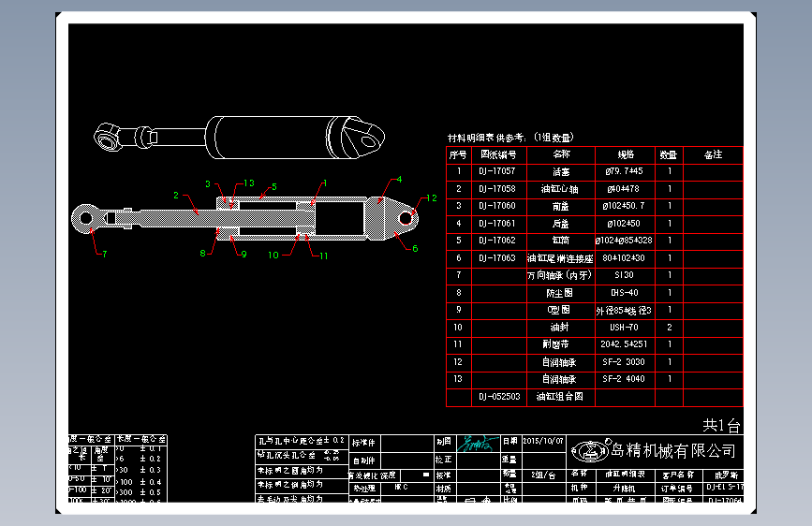Image resolution: width=812 pixels, height=526 pixels.
Task: Click the cyan drafter signature
Action: (x=477, y=444)
